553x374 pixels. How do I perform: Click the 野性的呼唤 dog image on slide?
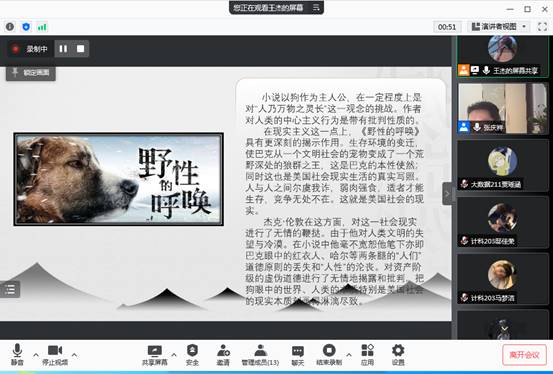coord(118,179)
